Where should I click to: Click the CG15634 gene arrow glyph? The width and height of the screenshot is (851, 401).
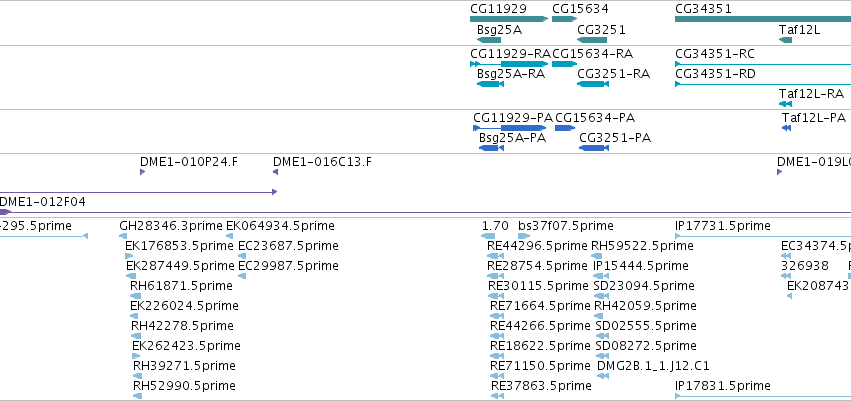click(564, 19)
